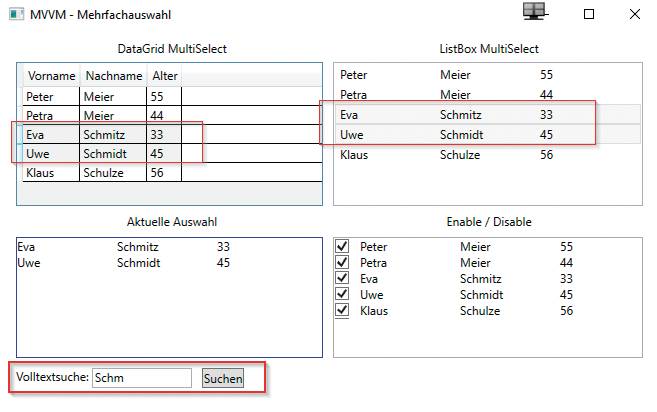Select Petra Meier in the ListBox
Image resolution: width=657 pixels, height=412 pixels.
(x=488, y=95)
